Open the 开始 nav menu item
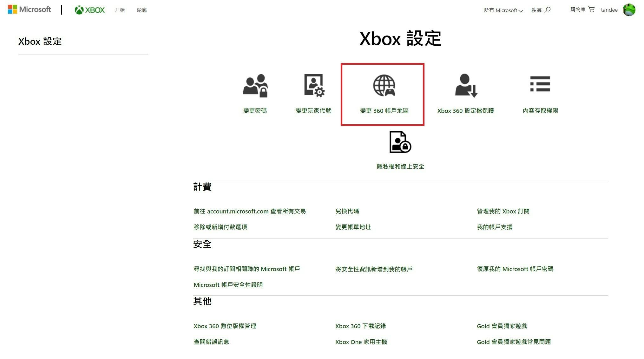This screenshot has height=359, width=644. point(120,10)
